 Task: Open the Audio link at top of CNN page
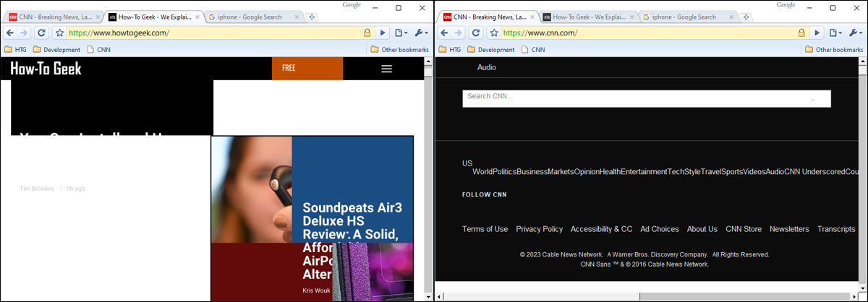[x=487, y=67]
